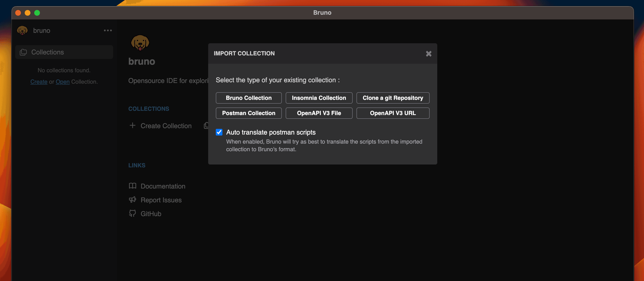Close the Import Collection dialog
The height and width of the screenshot is (281, 644).
428,53
